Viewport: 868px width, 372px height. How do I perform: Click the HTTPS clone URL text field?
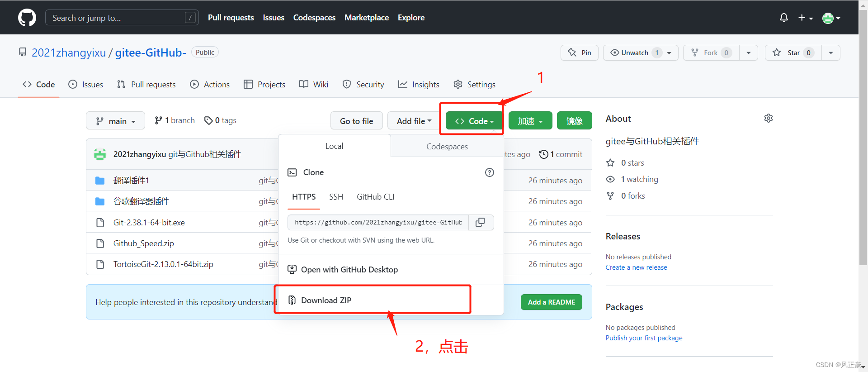[378, 222]
